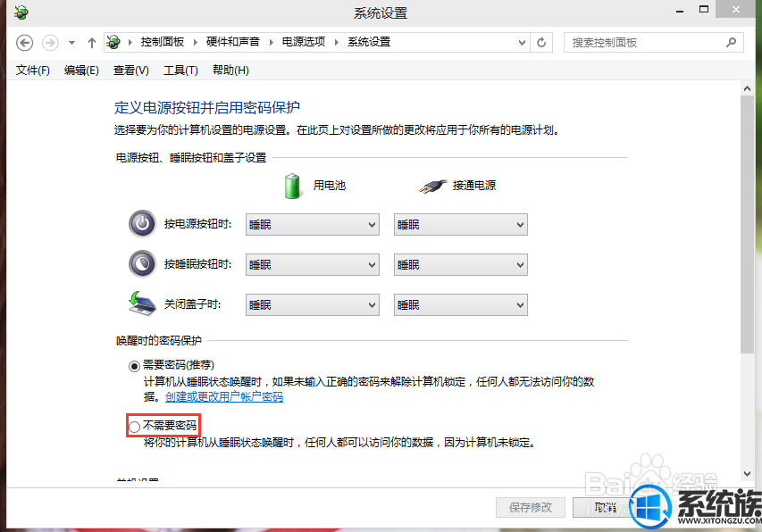Minimize the 系统设置 window
This screenshot has height=532, width=762.
click(x=680, y=11)
